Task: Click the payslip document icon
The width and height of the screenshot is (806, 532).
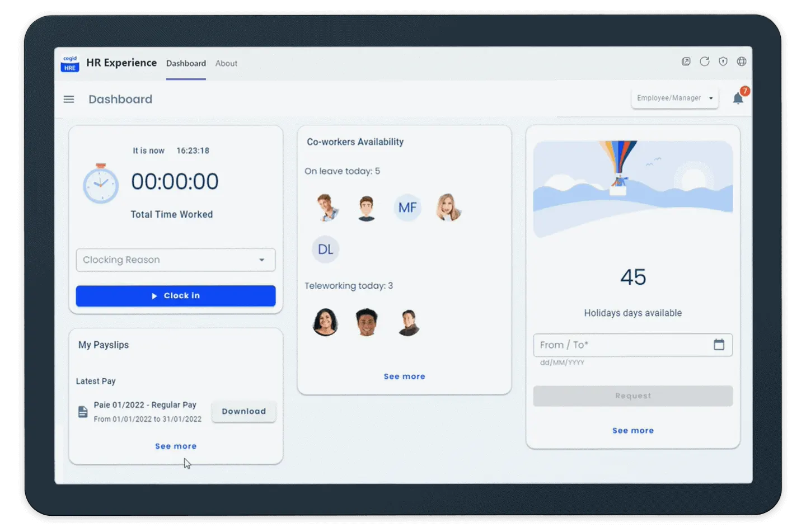Action: pyautogui.click(x=83, y=412)
